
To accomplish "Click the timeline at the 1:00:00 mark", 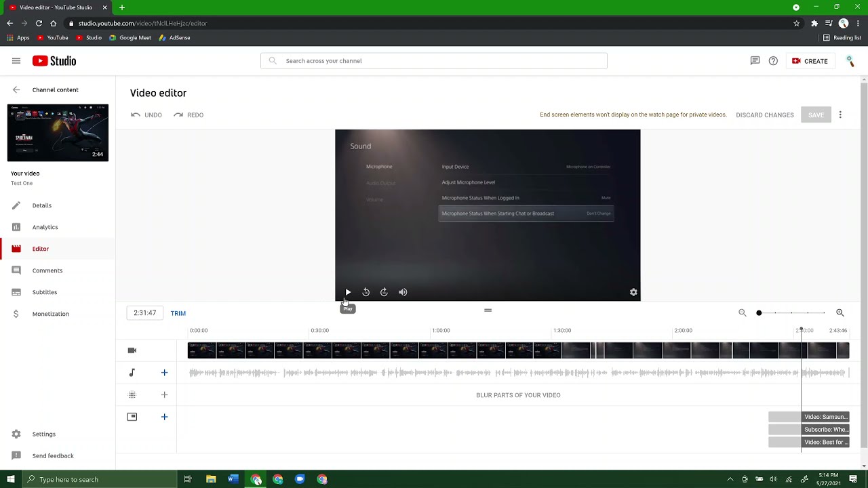I will pyautogui.click(x=441, y=331).
